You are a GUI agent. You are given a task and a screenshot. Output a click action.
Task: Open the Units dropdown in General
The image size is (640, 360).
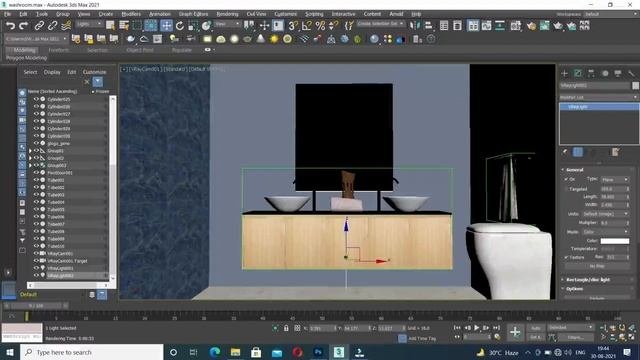coord(605,214)
